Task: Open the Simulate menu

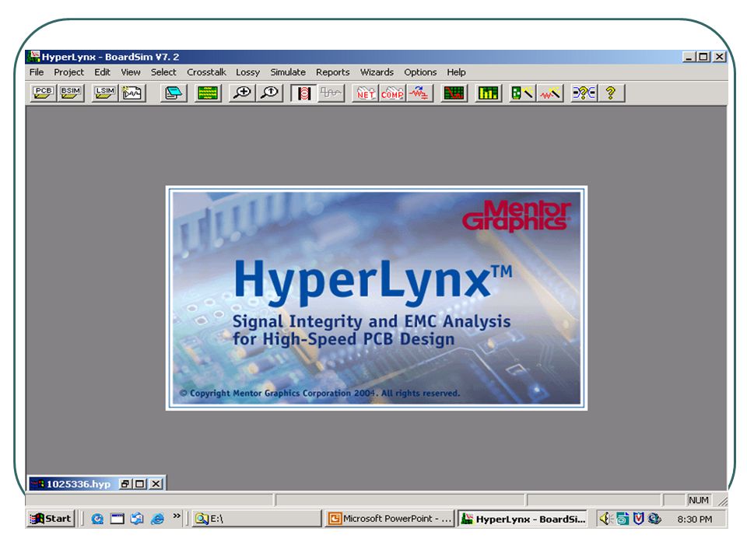Action: 288,72
